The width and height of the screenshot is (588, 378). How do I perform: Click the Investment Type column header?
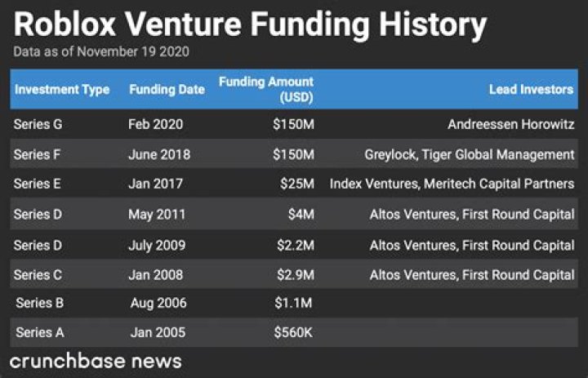(62, 90)
